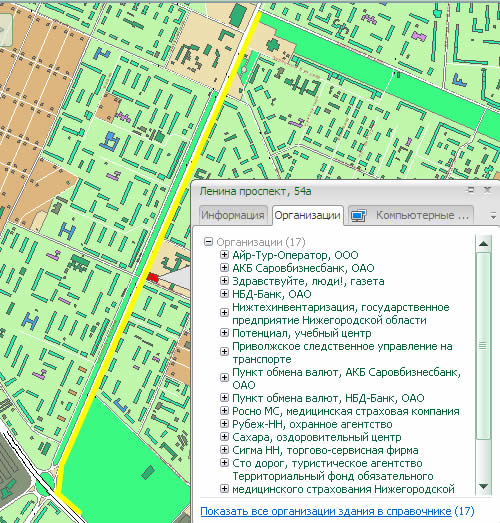The height and width of the screenshot is (523, 500).
Task: Click scrollbar up arrow in organizations list
Action: point(483,244)
